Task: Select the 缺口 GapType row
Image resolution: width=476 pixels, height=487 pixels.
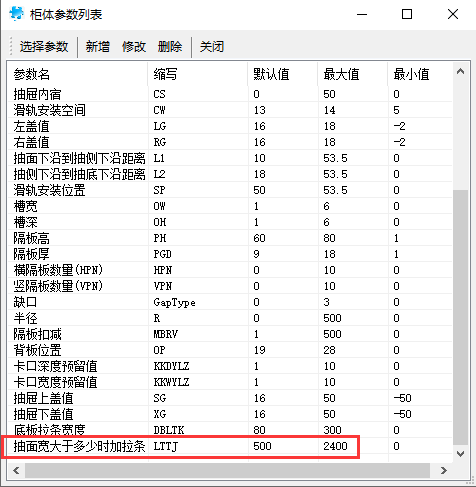Action: pyautogui.click(x=230, y=302)
